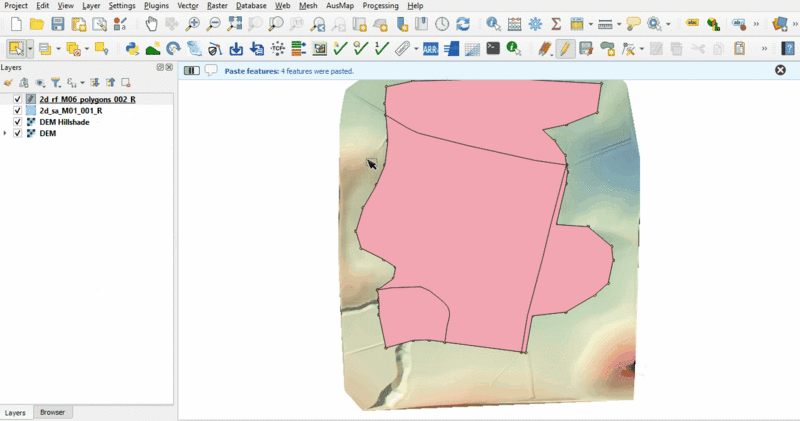
Task: Expand the DEM layer tree node
Action: tap(6, 133)
